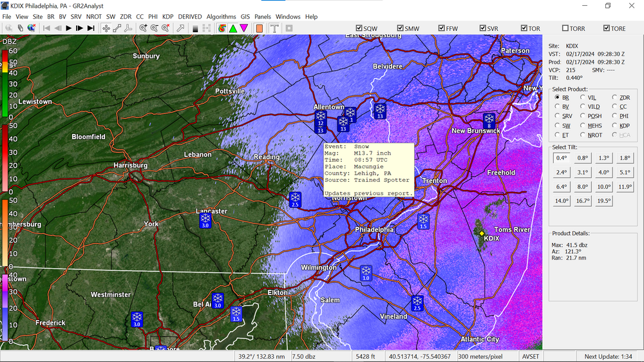The width and height of the screenshot is (644, 362).
Task: Click the AVSET status bar entry
Action: (x=530, y=356)
